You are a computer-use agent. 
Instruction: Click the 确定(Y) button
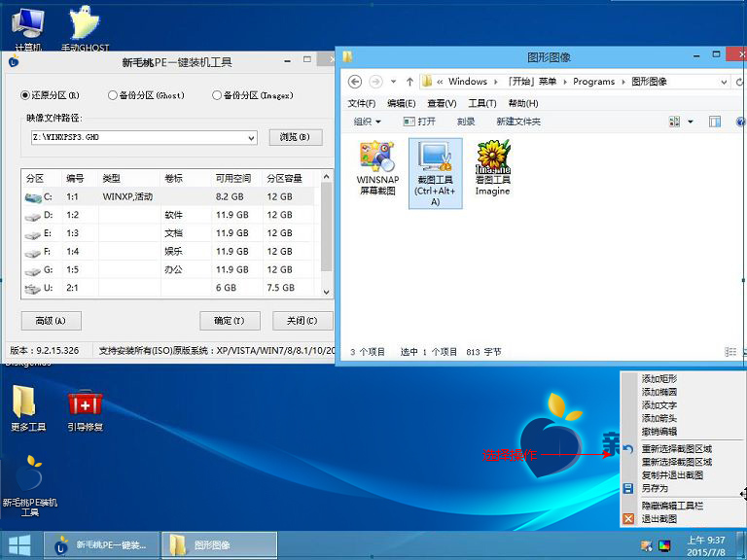[230, 321]
